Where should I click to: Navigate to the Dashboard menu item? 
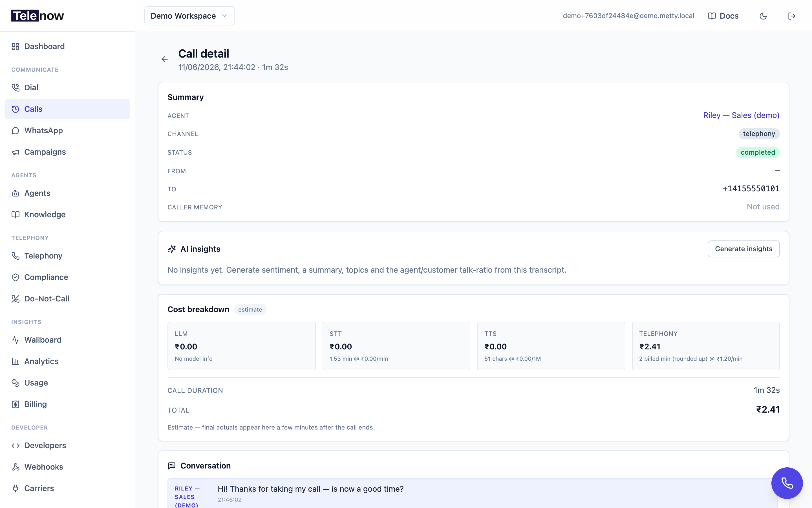tap(67, 46)
